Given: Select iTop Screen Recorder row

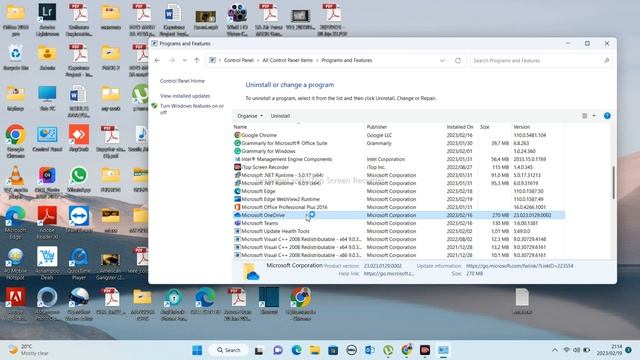Looking at the screenshot, I should click(399, 167).
